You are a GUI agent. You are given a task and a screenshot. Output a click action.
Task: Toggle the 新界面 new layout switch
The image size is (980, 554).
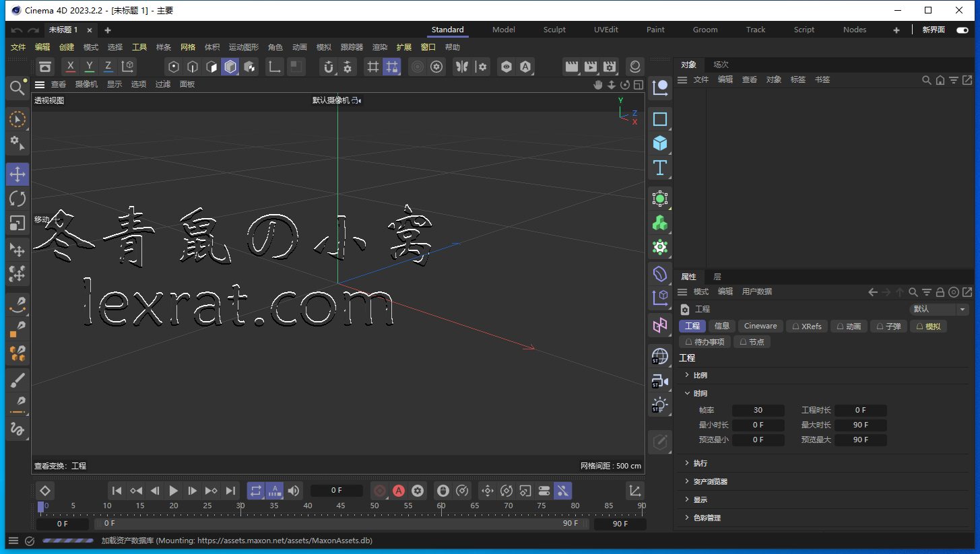click(962, 30)
